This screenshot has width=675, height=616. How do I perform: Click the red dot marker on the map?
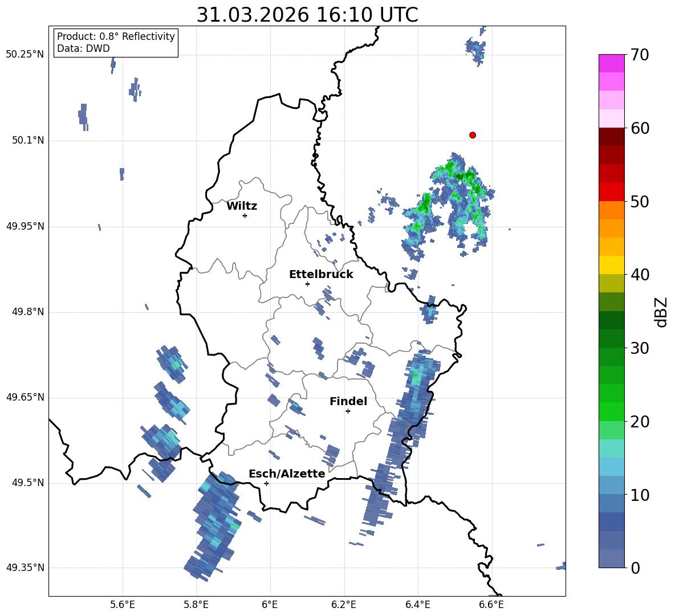click(473, 135)
